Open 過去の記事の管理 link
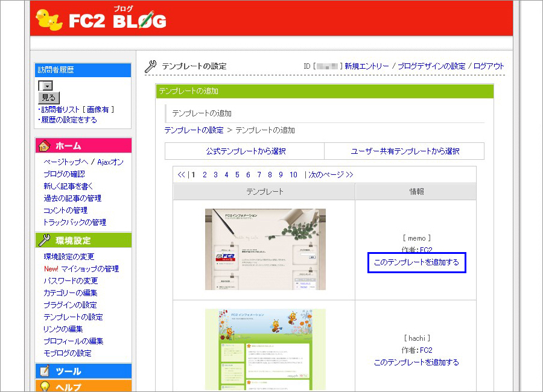The height and width of the screenshot is (392, 543). pos(72,198)
